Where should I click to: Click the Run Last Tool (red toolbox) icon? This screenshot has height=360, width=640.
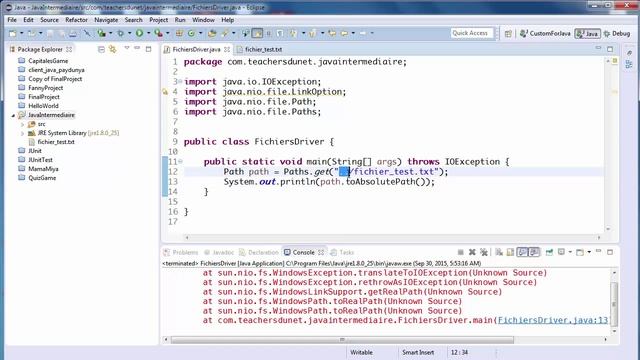click(158, 33)
